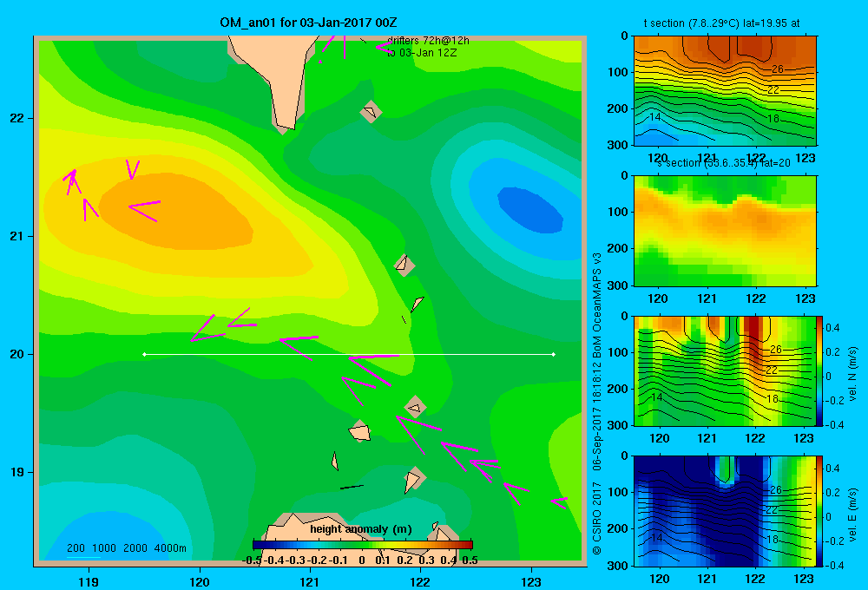The height and width of the screenshot is (590, 868).
Task: Click the dark blue low-anomaly eddy center
Action: (x=530, y=210)
